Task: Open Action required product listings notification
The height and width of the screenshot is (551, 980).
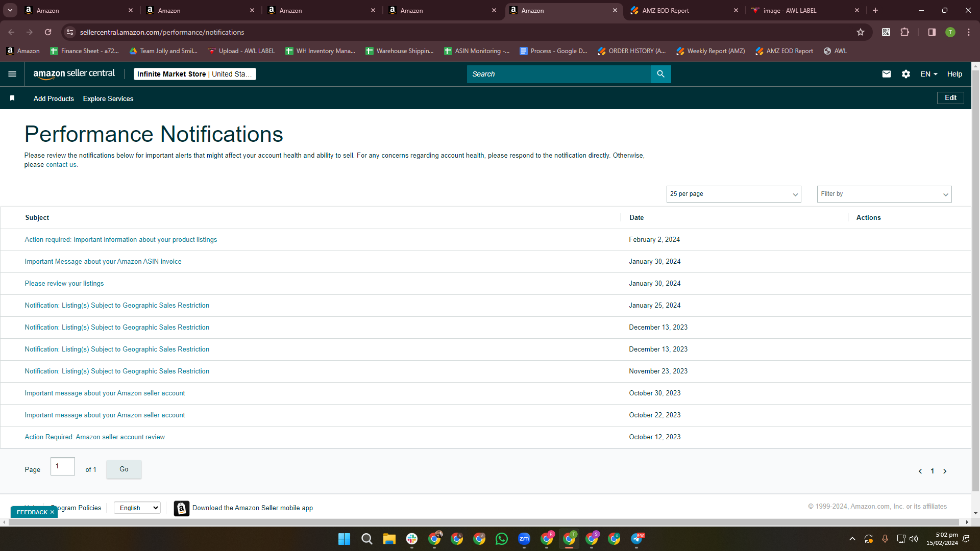Action: point(121,240)
